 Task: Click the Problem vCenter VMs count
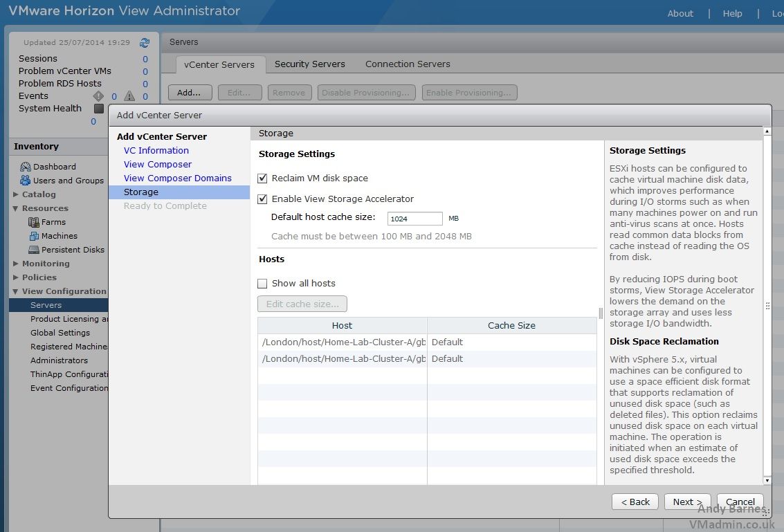(x=145, y=71)
